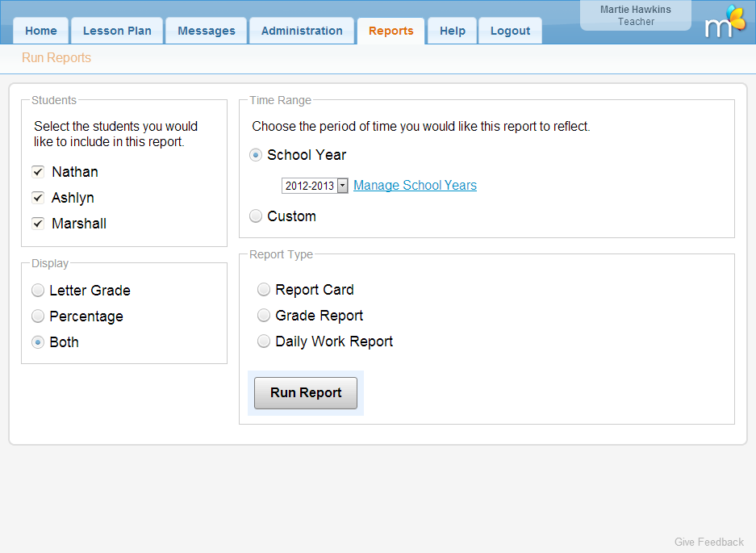
Task: Click the Run Report button
Action: [306, 393]
